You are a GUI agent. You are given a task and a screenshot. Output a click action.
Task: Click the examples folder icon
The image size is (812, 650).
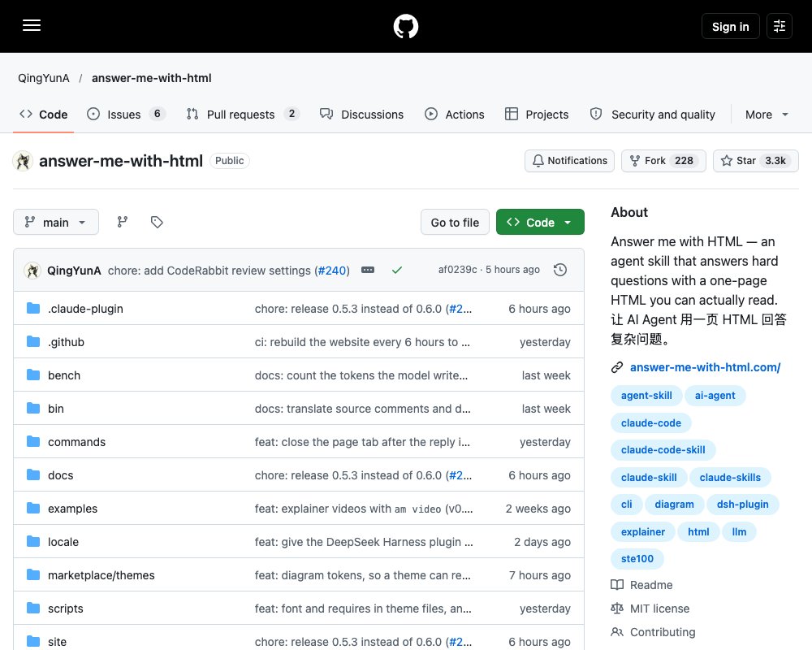tap(33, 508)
